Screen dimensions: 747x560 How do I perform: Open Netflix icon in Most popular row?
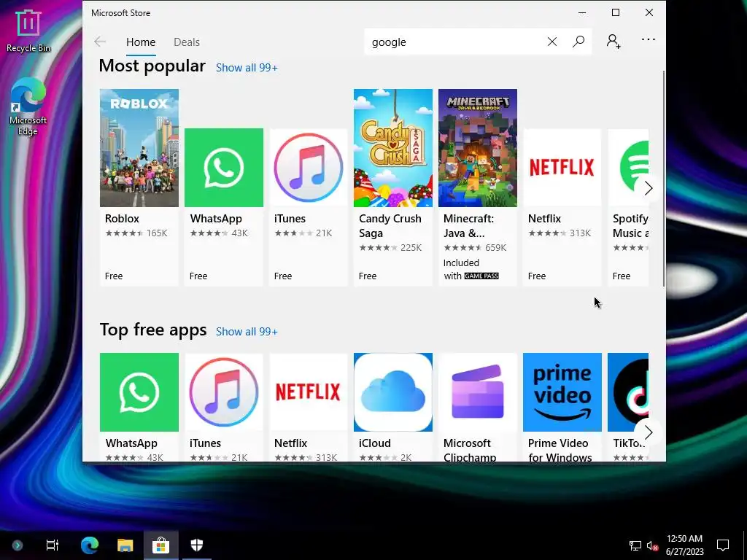coord(562,168)
